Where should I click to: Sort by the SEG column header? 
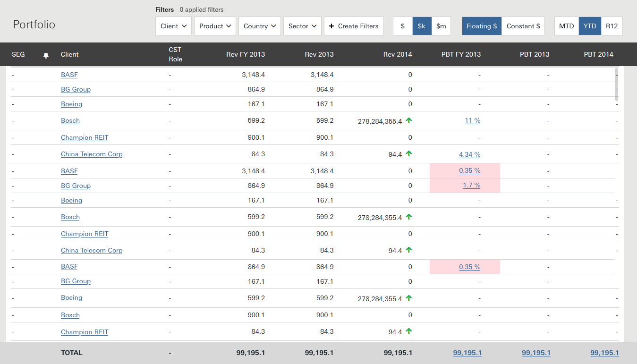pos(18,54)
